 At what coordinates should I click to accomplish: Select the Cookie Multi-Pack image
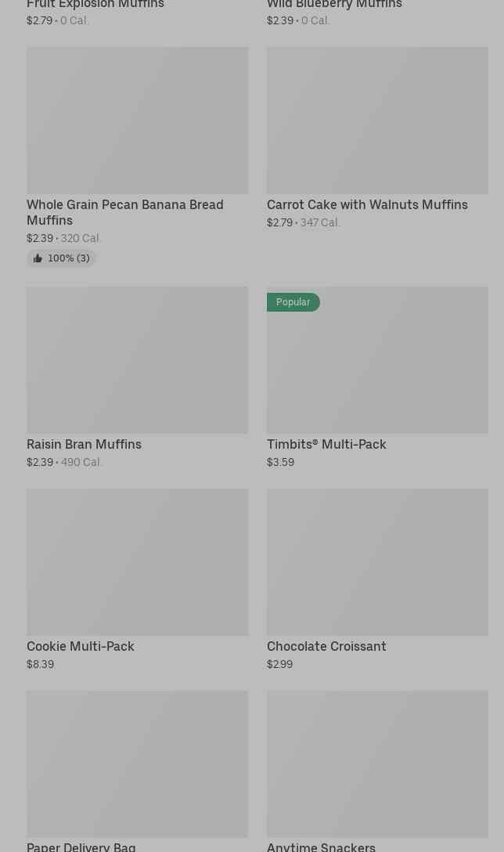[x=137, y=562]
